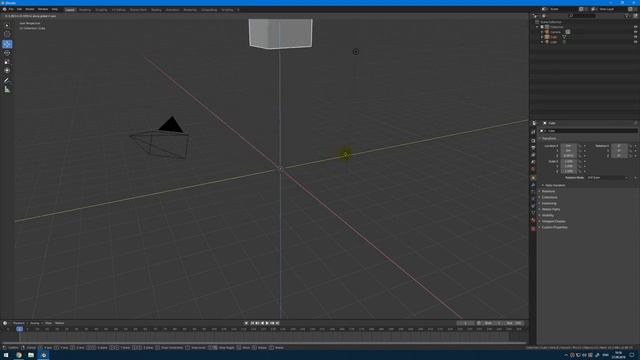The height and width of the screenshot is (360, 640).
Task: Toggle the Scale Z lock
Action: (580, 171)
